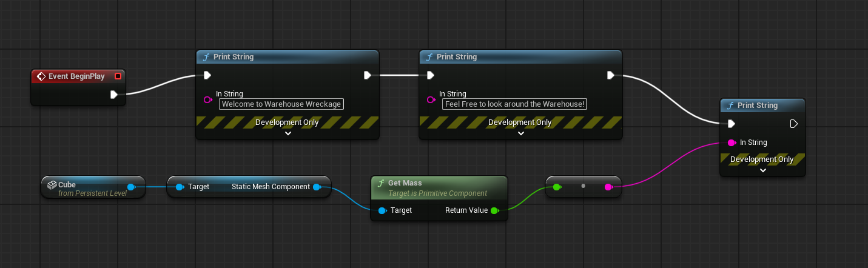The image size is (868, 268).
Task: Click the exec output pin of the Feel Free Print String node
Action: click(611, 75)
